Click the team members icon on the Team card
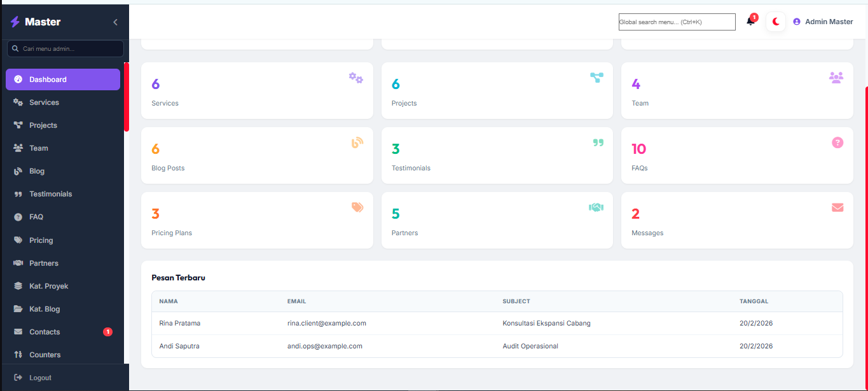Image resolution: width=868 pixels, height=391 pixels. pos(836,77)
